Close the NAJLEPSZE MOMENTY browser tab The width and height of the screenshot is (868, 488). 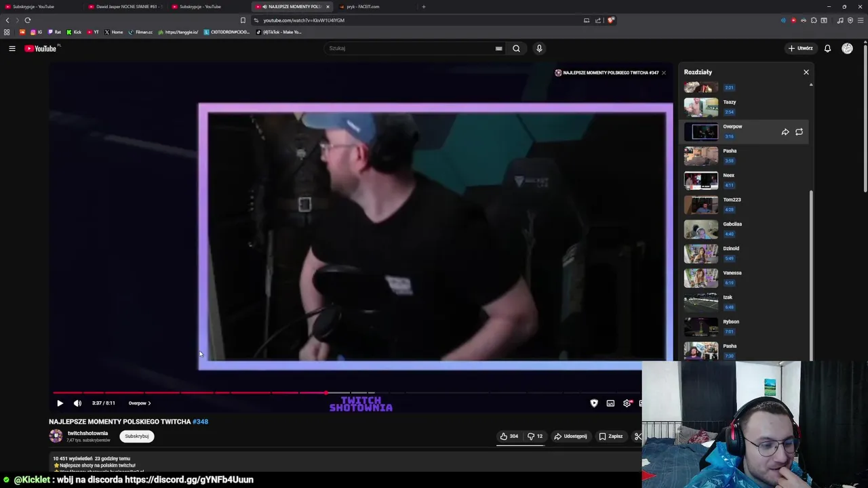[328, 7]
